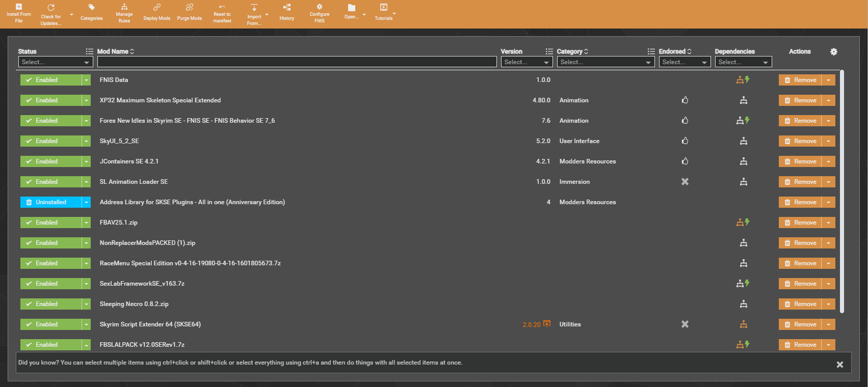The image size is (868, 387).
Task: Expand status arrow for SL Animation Loader SE
Action: tap(87, 182)
